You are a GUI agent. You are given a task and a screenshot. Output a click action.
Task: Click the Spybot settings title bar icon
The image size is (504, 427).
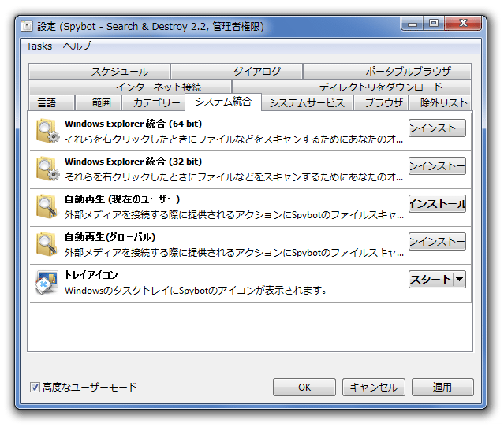point(27,26)
